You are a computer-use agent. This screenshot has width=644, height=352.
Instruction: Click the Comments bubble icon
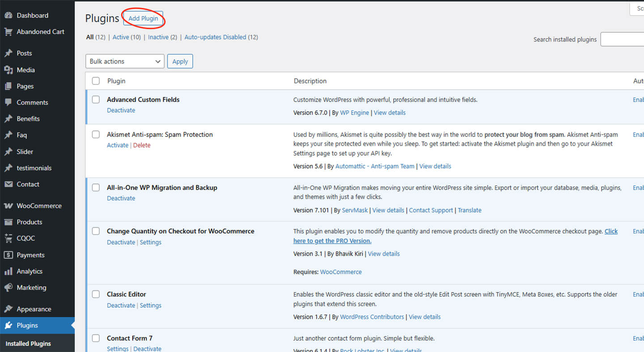(x=8, y=102)
